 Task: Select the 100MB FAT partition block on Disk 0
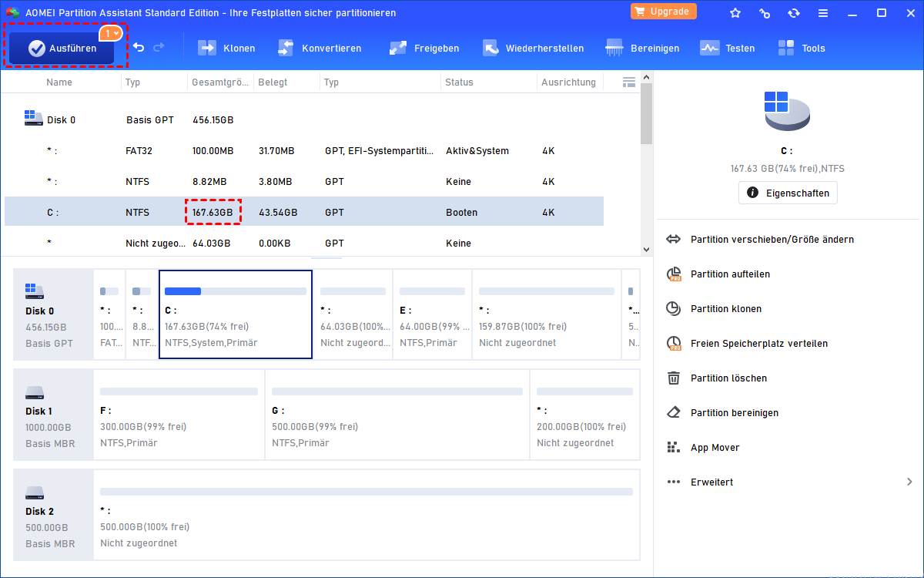click(x=109, y=314)
